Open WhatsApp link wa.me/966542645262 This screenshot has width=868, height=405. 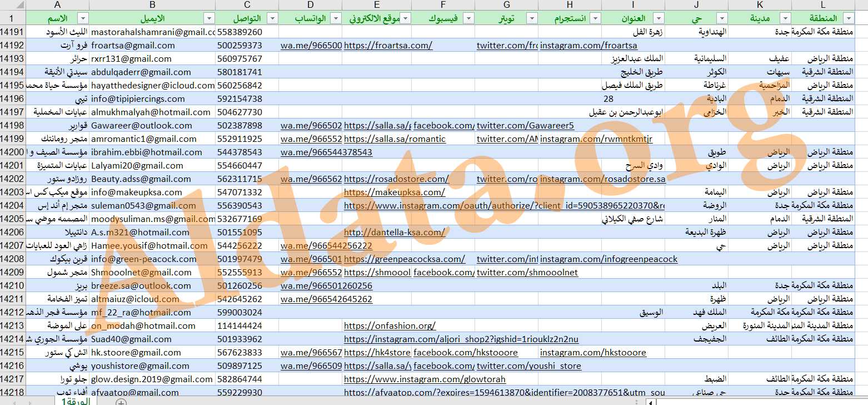pyautogui.click(x=326, y=299)
